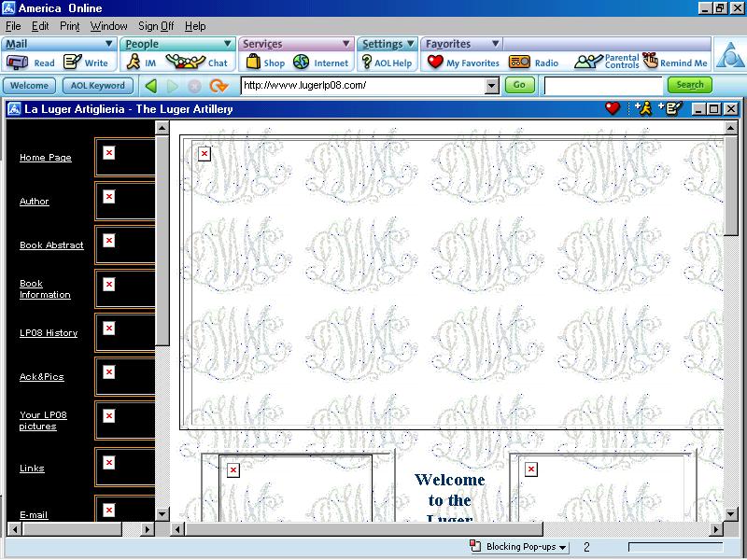Follow the Ack&Pics link
The image size is (747, 560).
coord(41,377)
